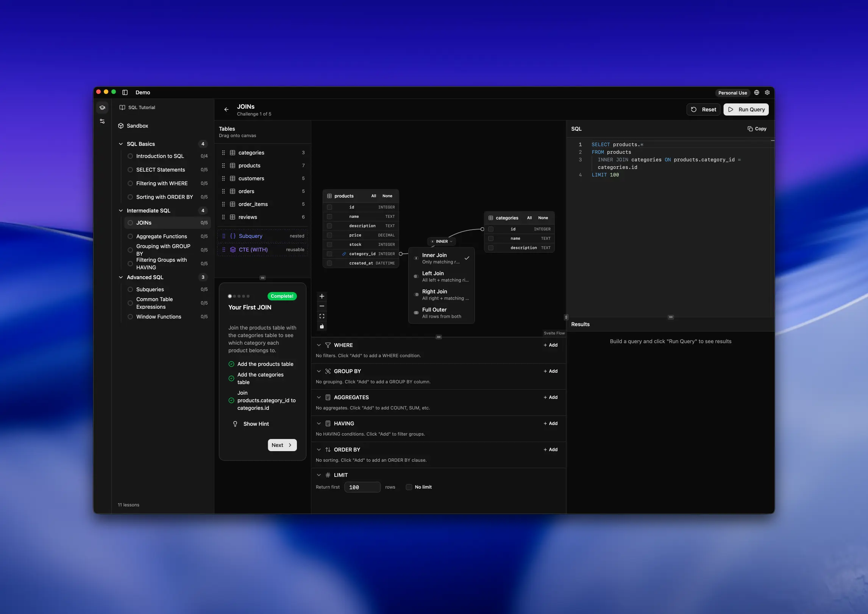Viewport: 868px width, 614px height.
Task: Check the name column in the products table
Action: pyautogui.click(x=329, y=216)
